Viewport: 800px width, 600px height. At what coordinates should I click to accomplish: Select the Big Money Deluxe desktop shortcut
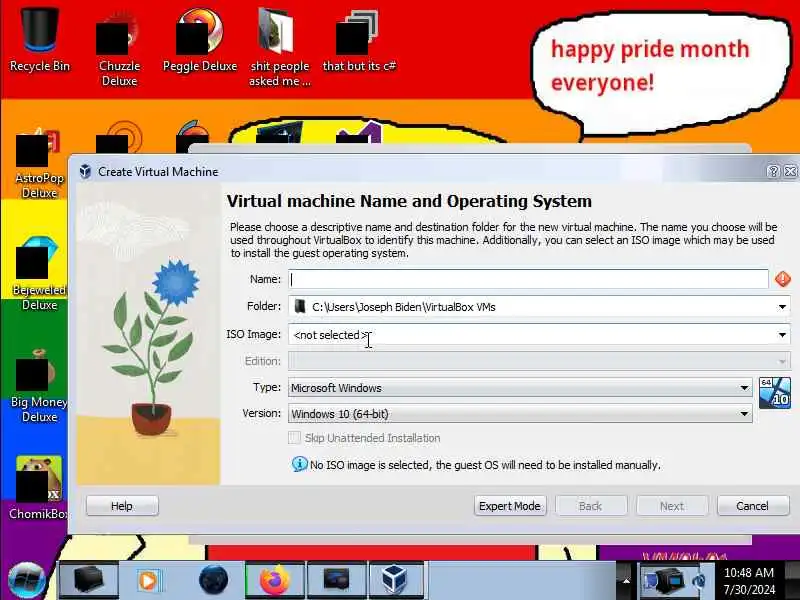click(39, 387)
